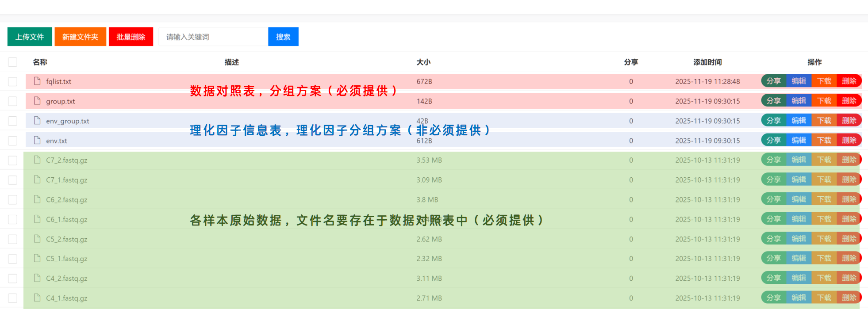This screenshot has width=868, height=313.
Task: Download env_group.txt via its 下载 button
Action: (824, 121)
